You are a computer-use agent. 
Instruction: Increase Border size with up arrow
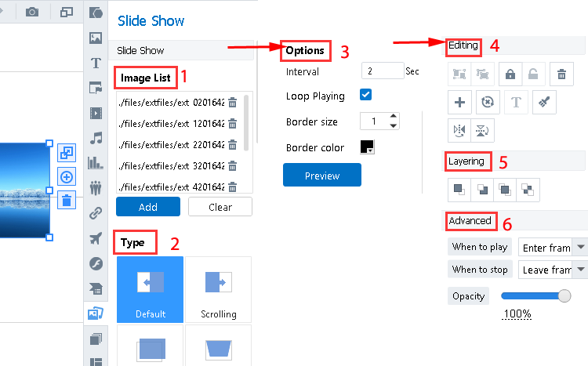(x=393, y=117)
